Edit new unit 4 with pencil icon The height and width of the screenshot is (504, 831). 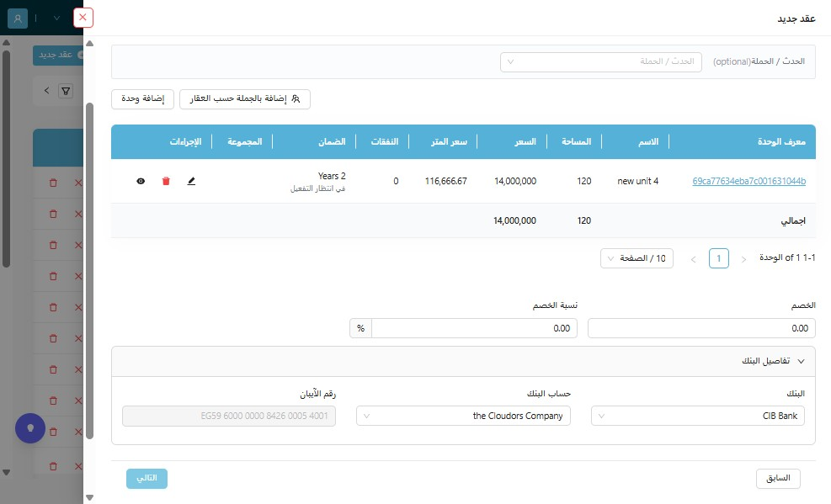[x=191, y=181]
